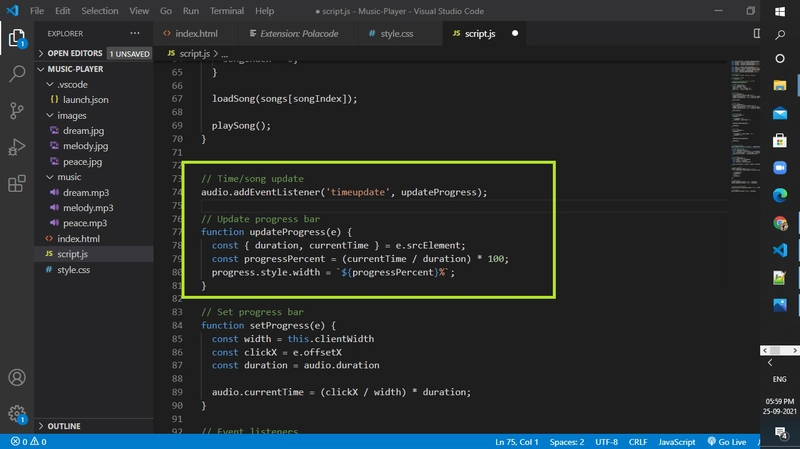Viewport: 800px width, 449px height.
Task: Click the Zoom app in taskbar
Action: 780,168
